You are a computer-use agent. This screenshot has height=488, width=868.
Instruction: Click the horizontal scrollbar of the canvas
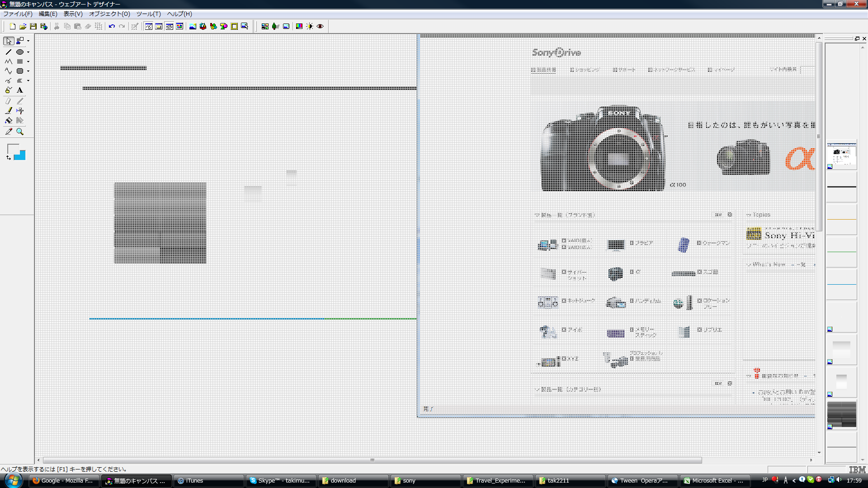pyautogui.click(x=373, y=460)
